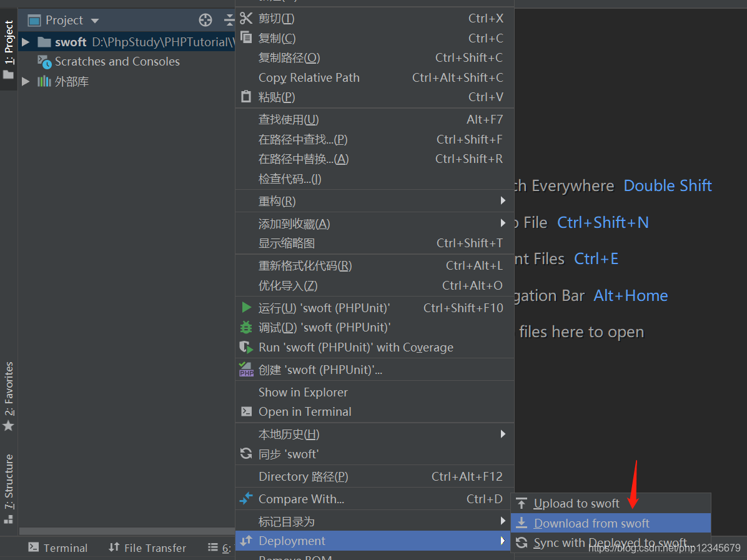747x560 pixels.
Task: Click the Scratches and Consoles icon
Action: pyautogui.click(x=44, y=62)
